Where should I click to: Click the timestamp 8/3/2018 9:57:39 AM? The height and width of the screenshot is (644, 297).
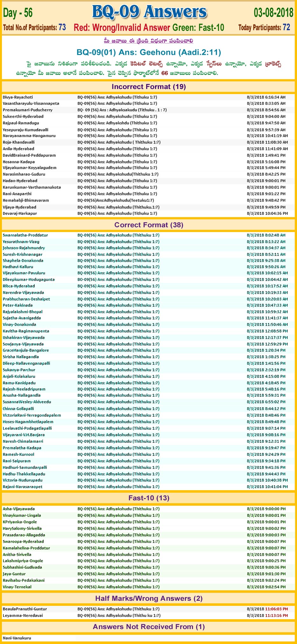click(266, 130)
